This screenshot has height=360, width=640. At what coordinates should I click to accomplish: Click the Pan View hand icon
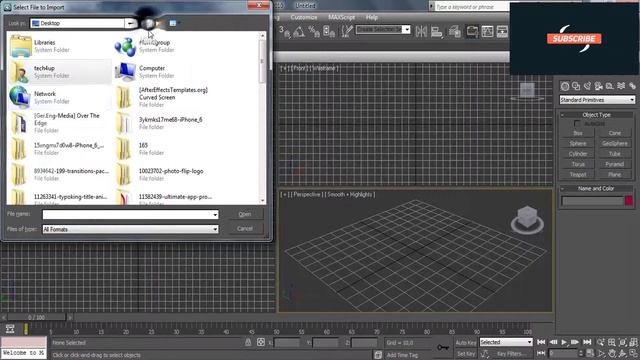[x=612, y=353]
